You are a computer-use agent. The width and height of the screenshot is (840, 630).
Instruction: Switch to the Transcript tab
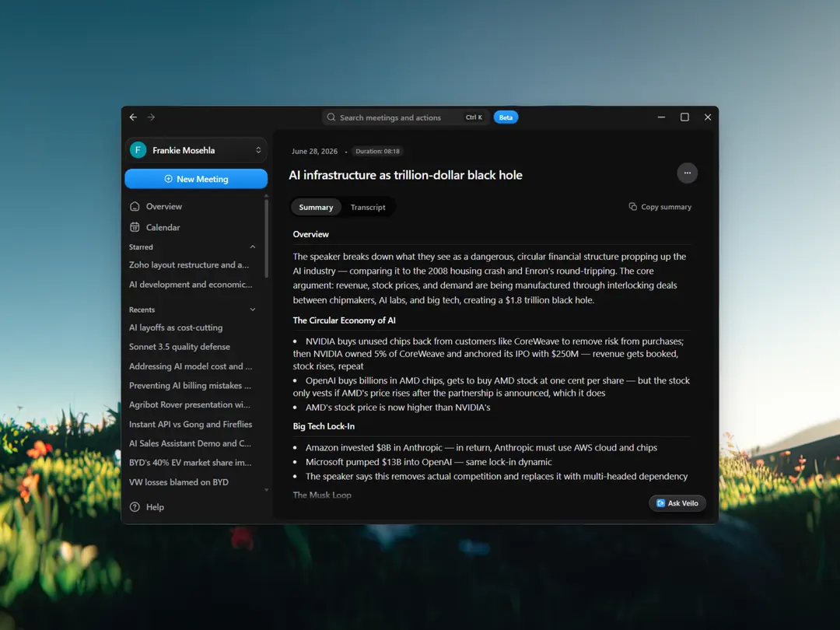coord(368,208)
